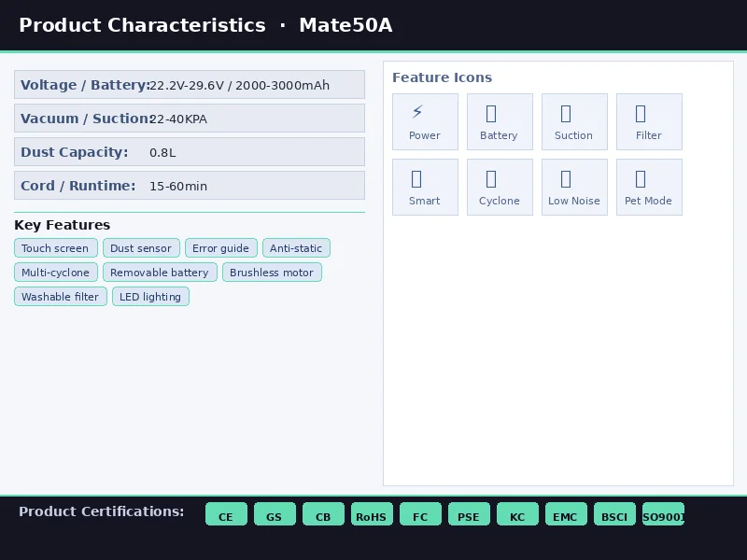Viewport: 747px width, 560px height.
Task: Select the Battery feature icon tile
Action: coord(500,122)
